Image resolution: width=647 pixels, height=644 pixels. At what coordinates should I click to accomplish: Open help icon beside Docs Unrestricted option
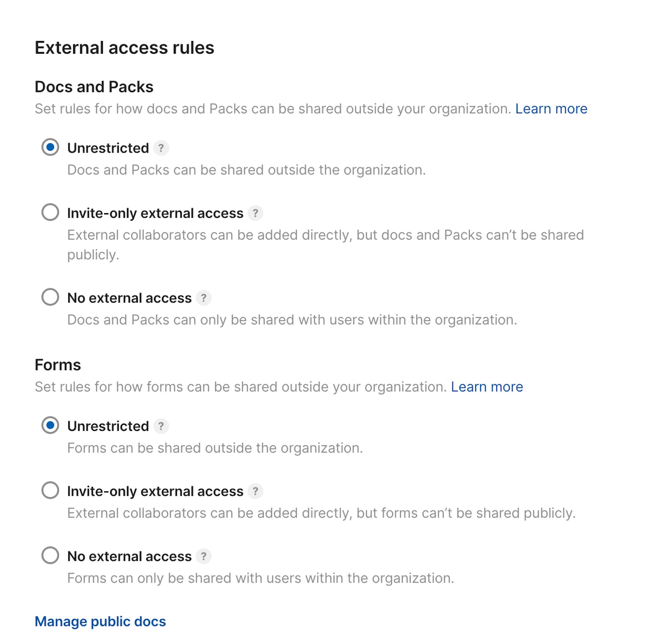tap(161, 148)
